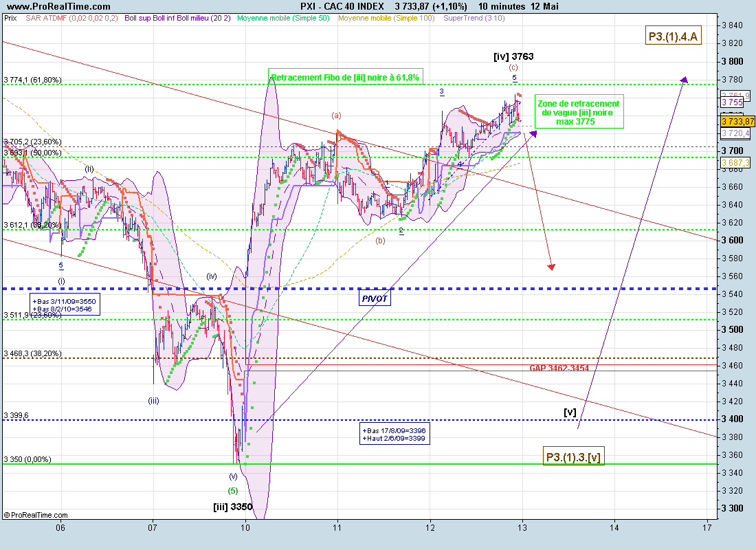Click the '[iv] 3763' wave label

(513, 56)
